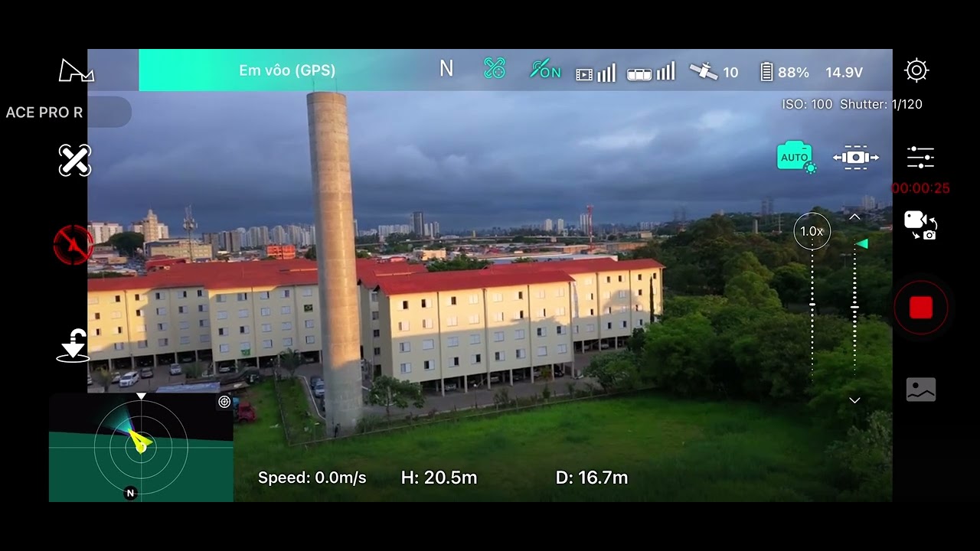This screenshot has height=551, width=980.
Task: Tap the return-to-home landing icon
Action: pos(73,345)
